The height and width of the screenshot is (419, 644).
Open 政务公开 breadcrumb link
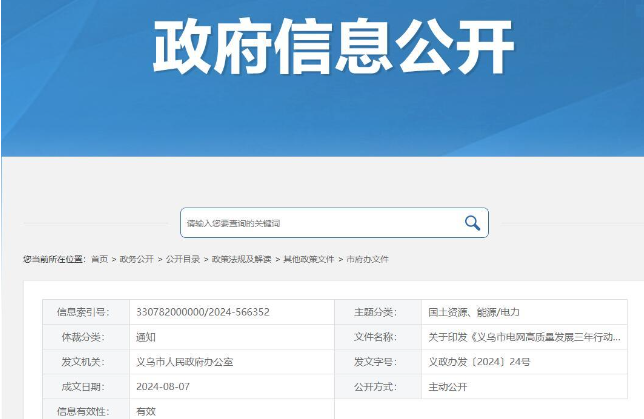point(137,259)
